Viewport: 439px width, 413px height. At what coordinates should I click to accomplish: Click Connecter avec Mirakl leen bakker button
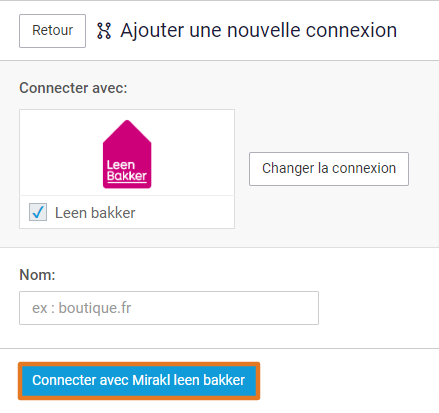(x=139, y=381)
